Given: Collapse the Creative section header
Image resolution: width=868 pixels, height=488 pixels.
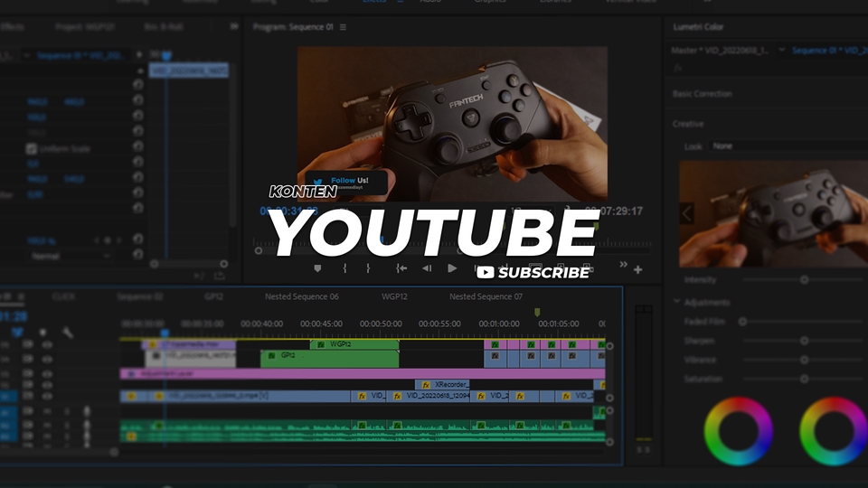Looking at the screenshot, I should [688, 124].
